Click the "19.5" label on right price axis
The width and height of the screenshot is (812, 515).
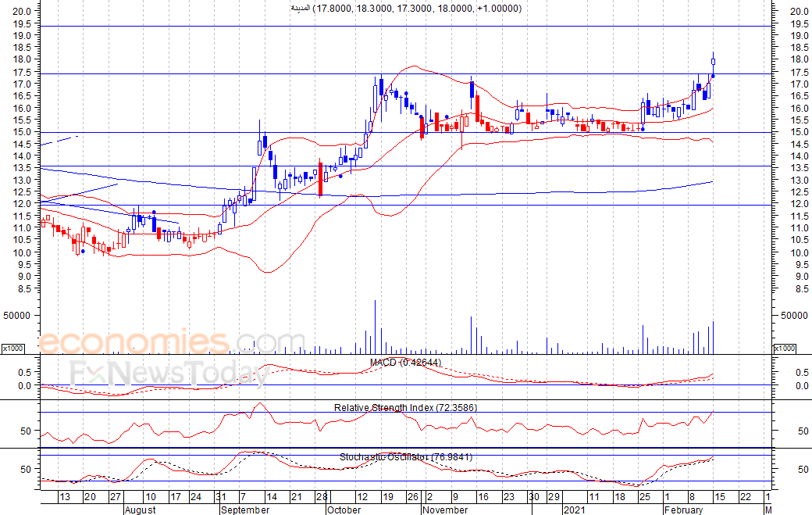pos(799,23)
